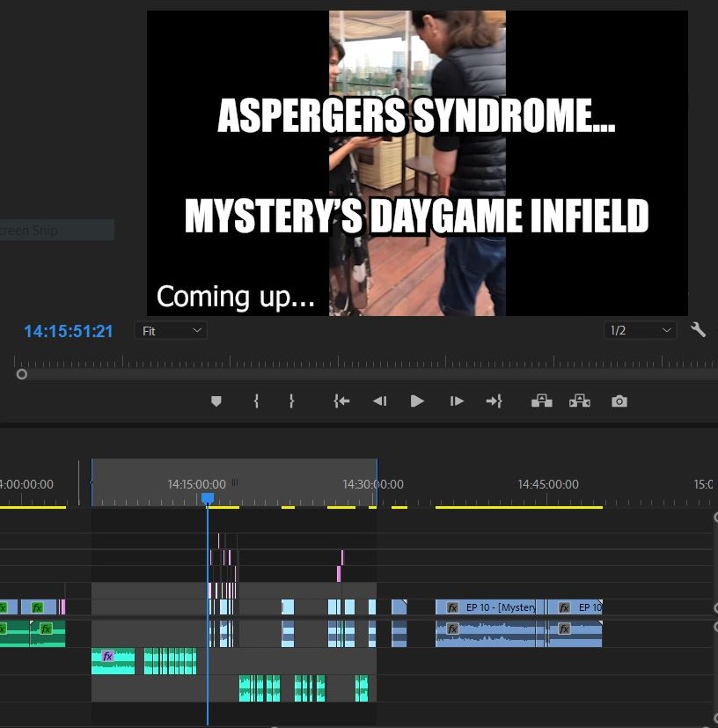Click the blue playhead handle on timeline ruler
Viewport: 718px width, 728px height.
coord(208,498)
